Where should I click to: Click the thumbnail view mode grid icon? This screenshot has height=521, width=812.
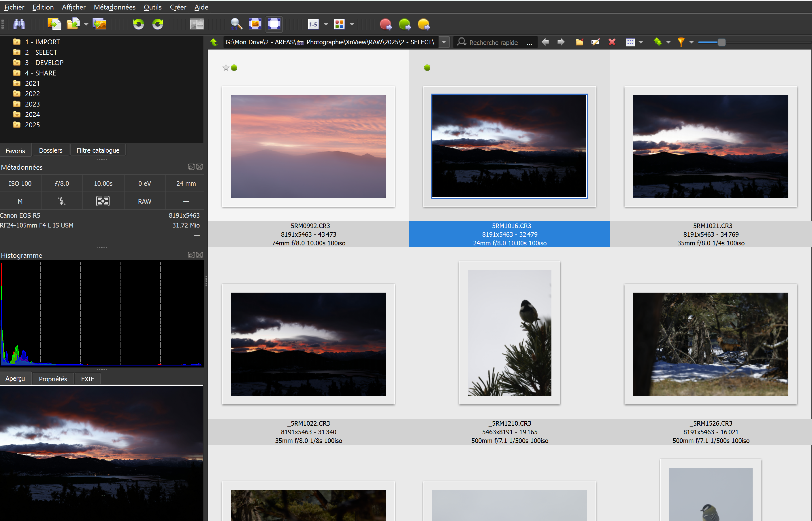(630, 42)
